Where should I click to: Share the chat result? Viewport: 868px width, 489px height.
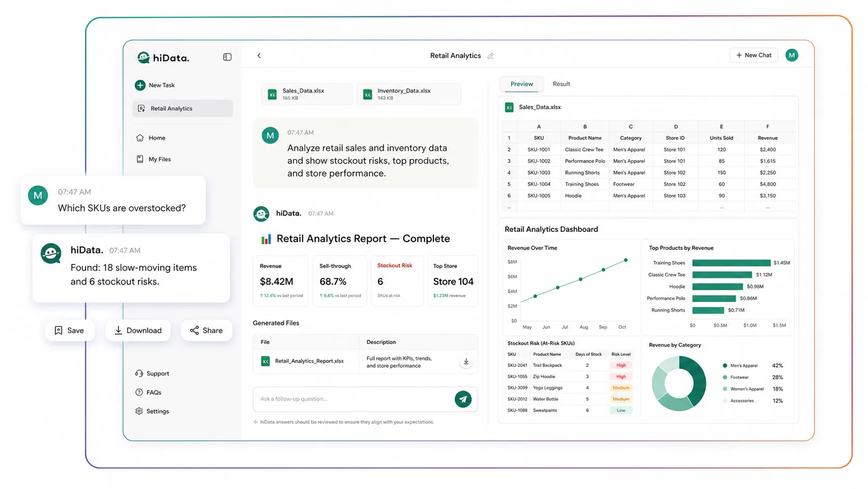pos(207,331)
